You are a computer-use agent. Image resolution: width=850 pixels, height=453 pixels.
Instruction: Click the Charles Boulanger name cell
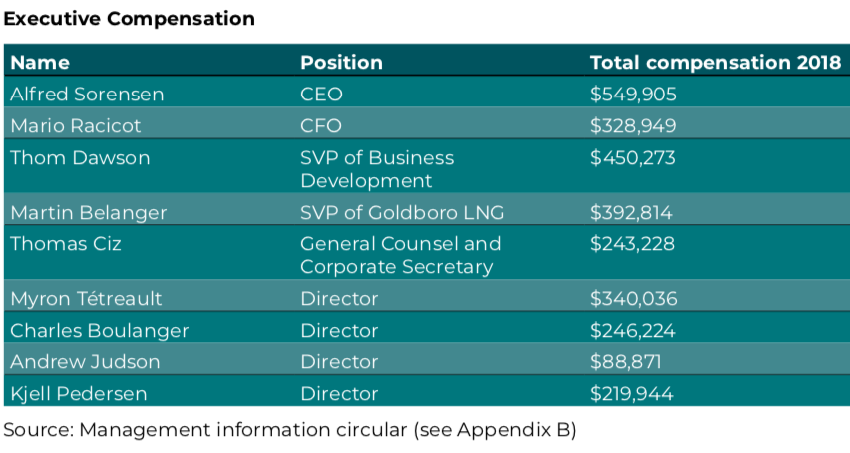coord(99,330)
